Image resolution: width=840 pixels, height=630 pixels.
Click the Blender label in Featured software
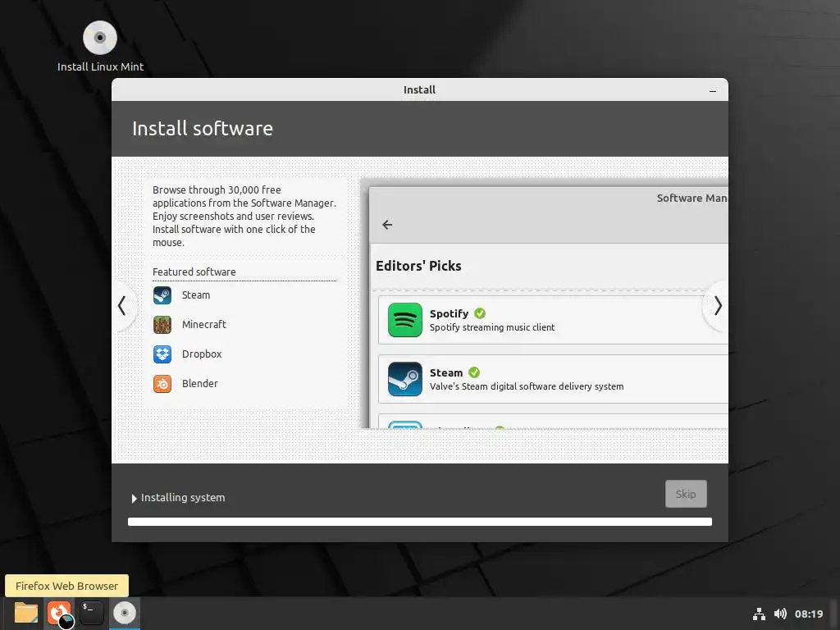(x=200, y=384)
